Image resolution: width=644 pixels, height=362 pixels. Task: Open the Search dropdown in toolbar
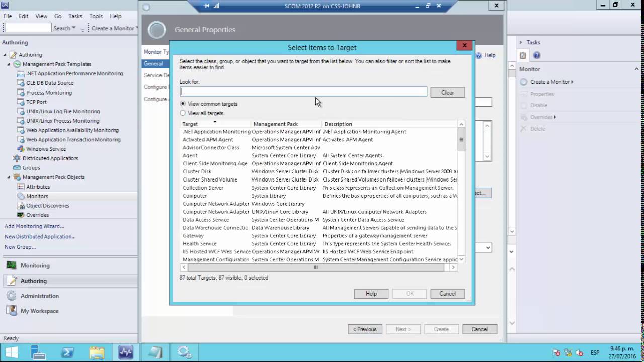click(x=64, y=28)
